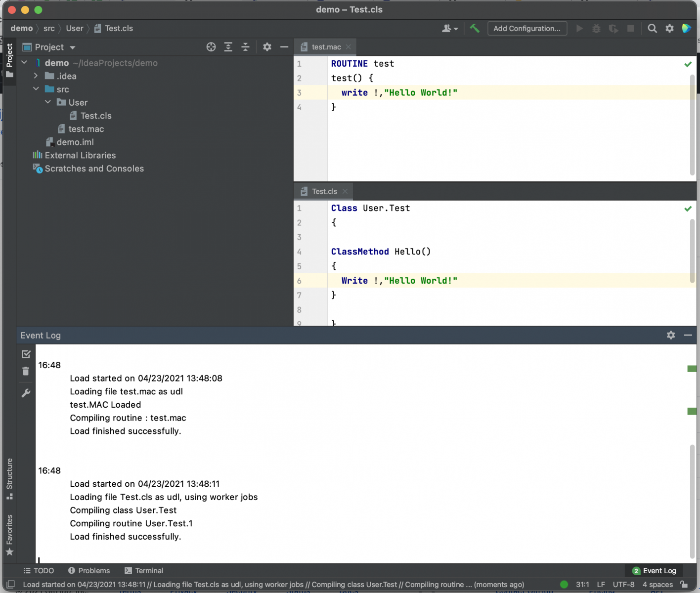
Task: Open Event Log gear options
Action: [670, 335]
